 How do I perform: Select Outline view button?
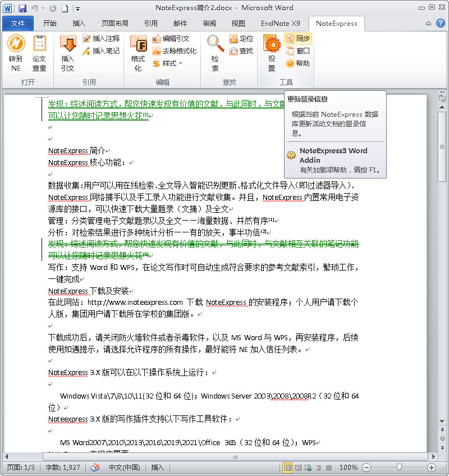click(x=318, y=468)
